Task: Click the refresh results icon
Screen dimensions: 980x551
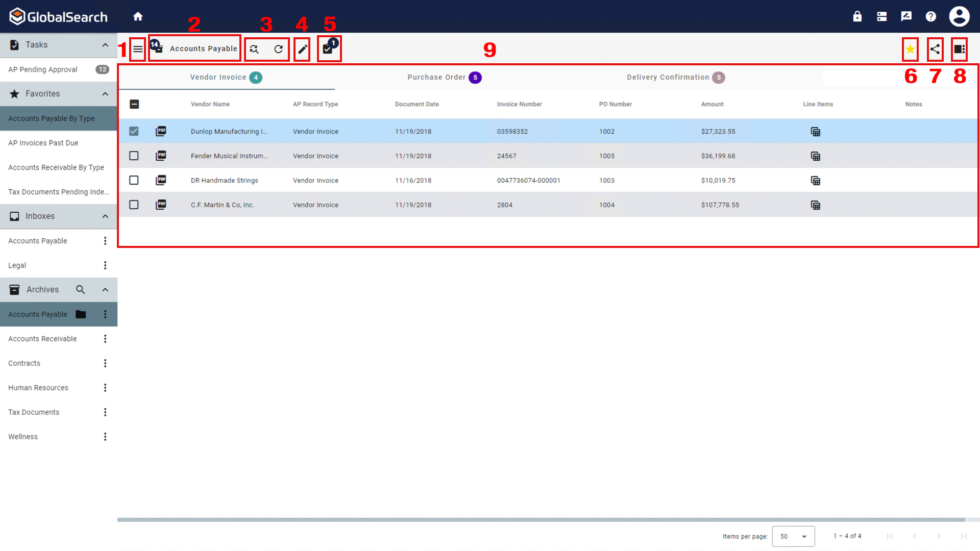Action: 279,49
